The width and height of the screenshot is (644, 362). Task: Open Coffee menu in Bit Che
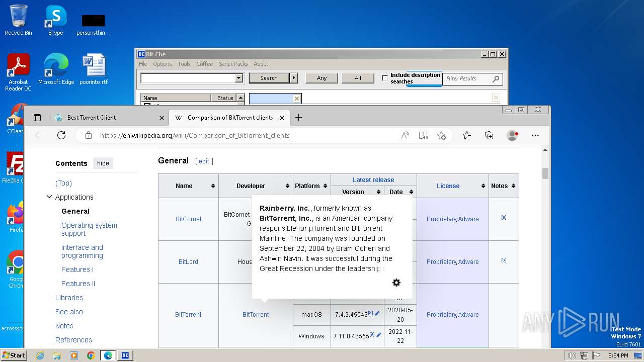(204, 64)
